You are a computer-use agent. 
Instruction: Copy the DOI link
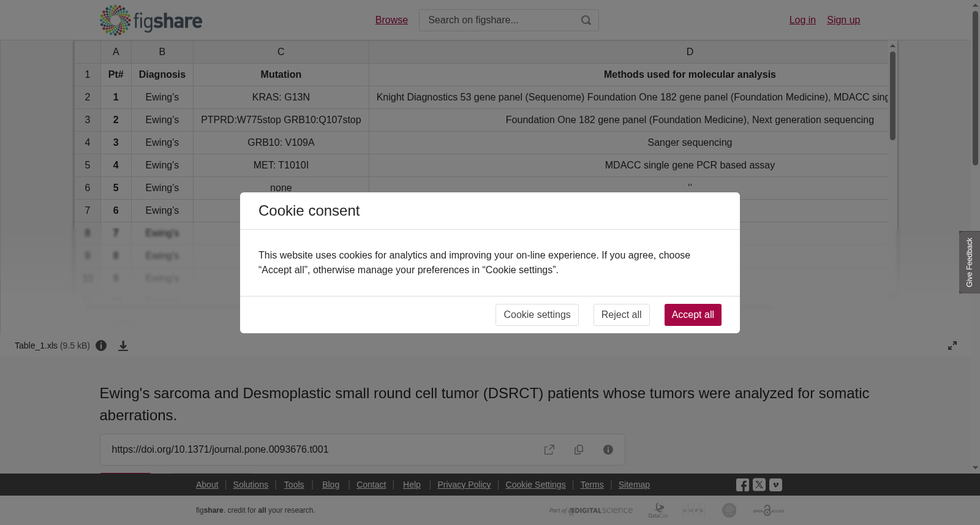pos(579,450)
